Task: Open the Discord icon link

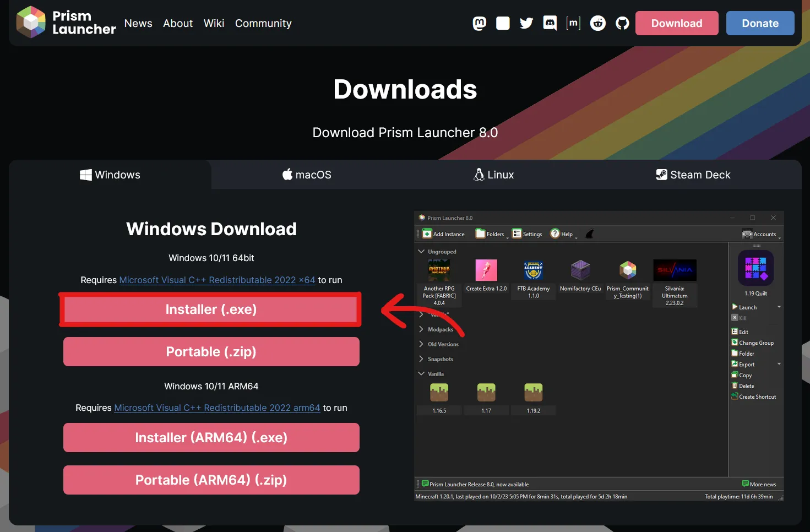Action: [x=550, y=23]
